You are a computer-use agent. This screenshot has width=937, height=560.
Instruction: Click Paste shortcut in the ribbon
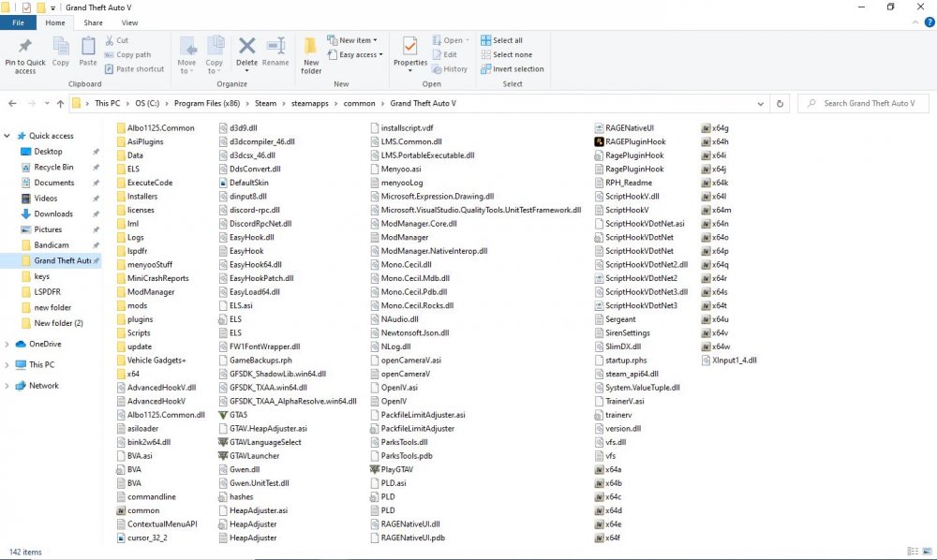[134, 68]
